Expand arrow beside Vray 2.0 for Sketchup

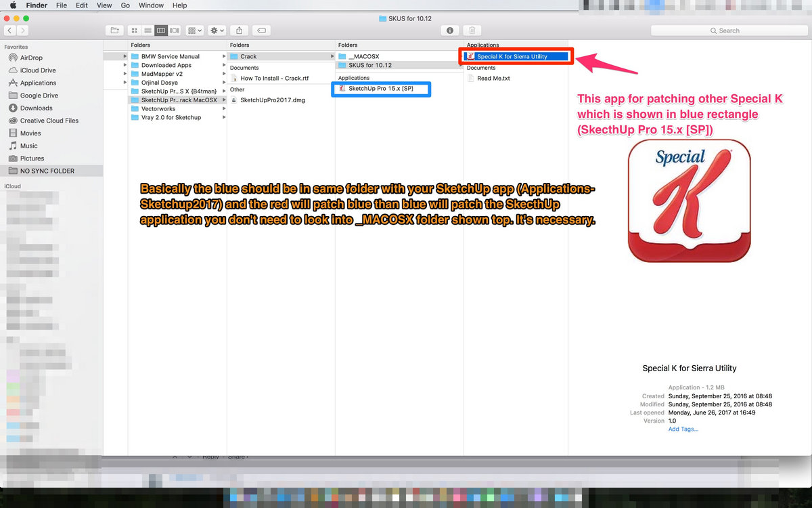224,117
